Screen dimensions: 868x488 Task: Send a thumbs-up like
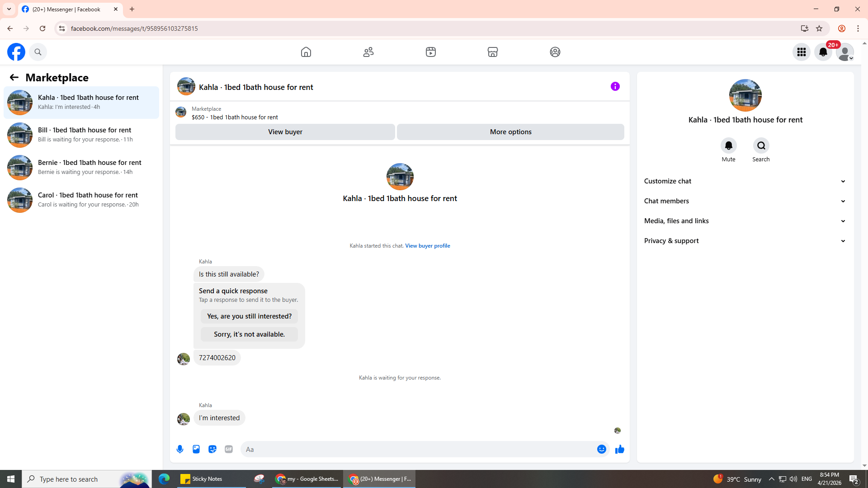(x=620, y=449)
